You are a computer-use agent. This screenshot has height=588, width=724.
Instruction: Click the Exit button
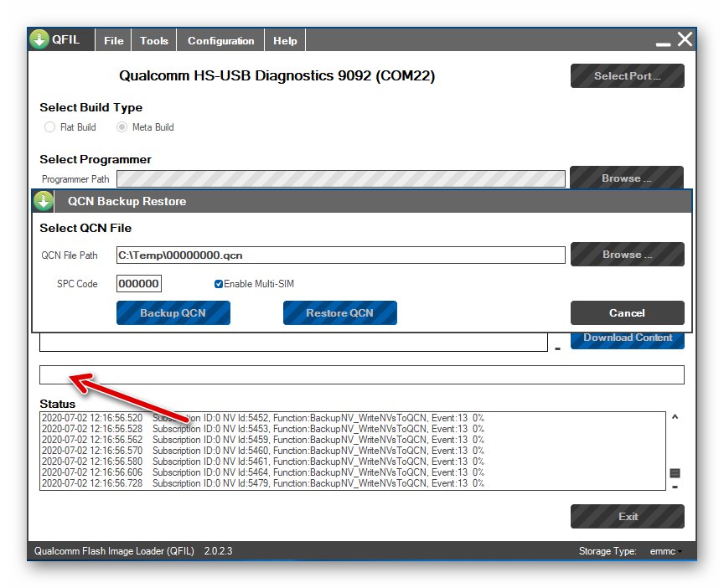627,517
